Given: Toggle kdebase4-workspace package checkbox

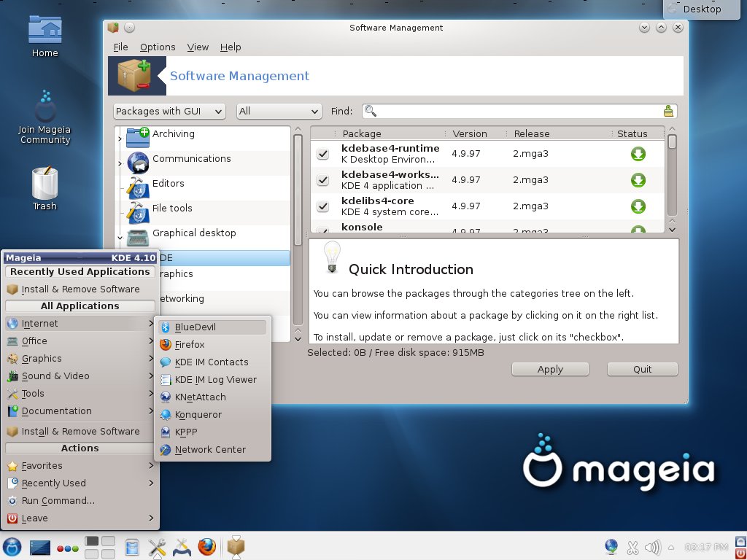Looking at the screenshot, I should pos(323,180).
